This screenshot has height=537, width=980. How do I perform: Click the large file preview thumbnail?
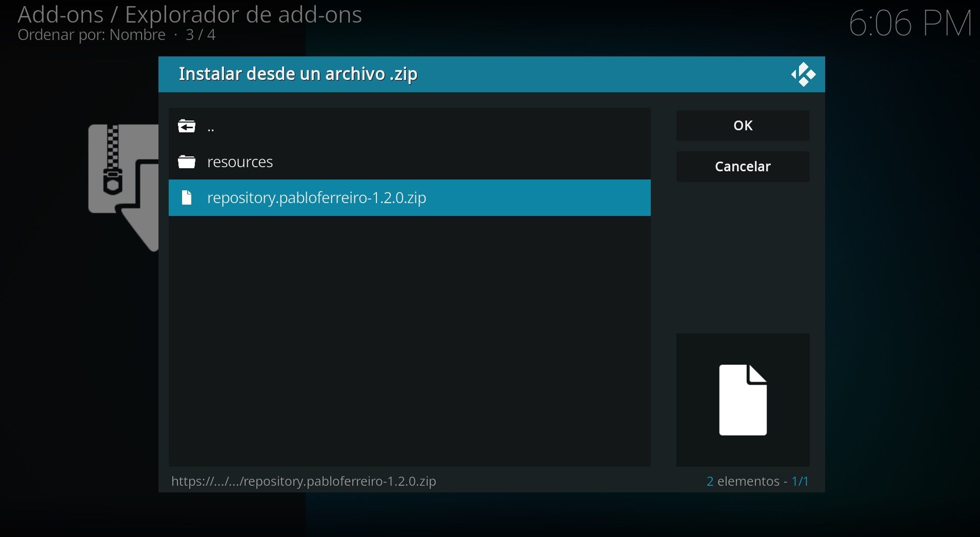743,400
